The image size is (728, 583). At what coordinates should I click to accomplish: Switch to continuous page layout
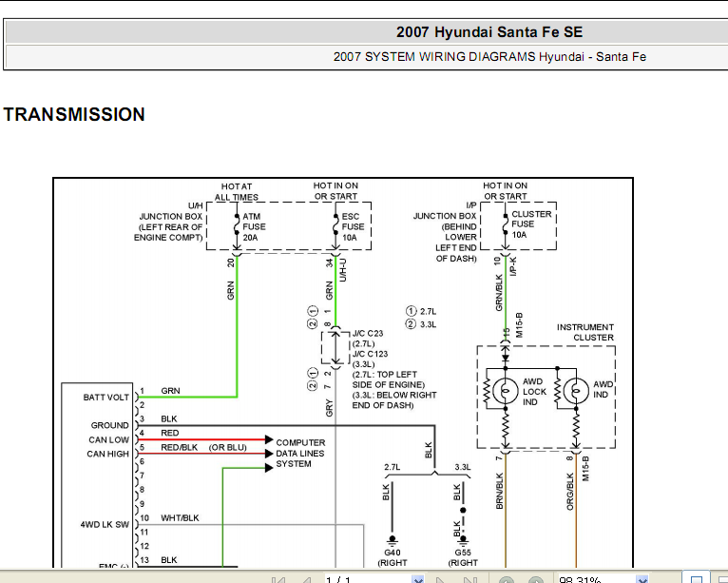(721, 579)
